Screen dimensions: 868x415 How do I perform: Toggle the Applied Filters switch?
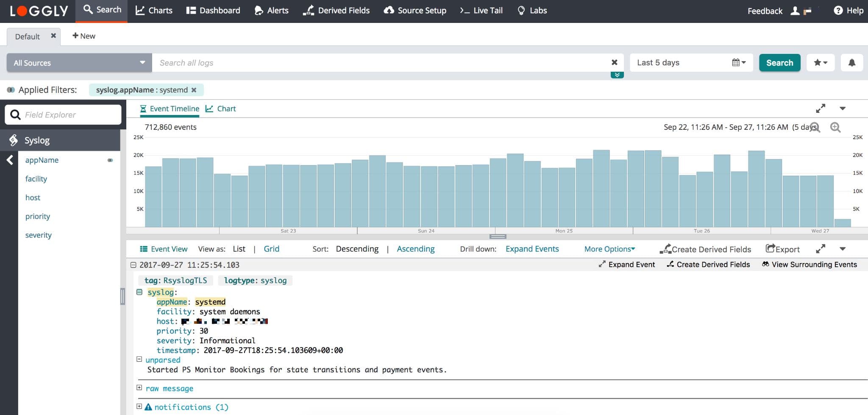(x=11, y=90)
